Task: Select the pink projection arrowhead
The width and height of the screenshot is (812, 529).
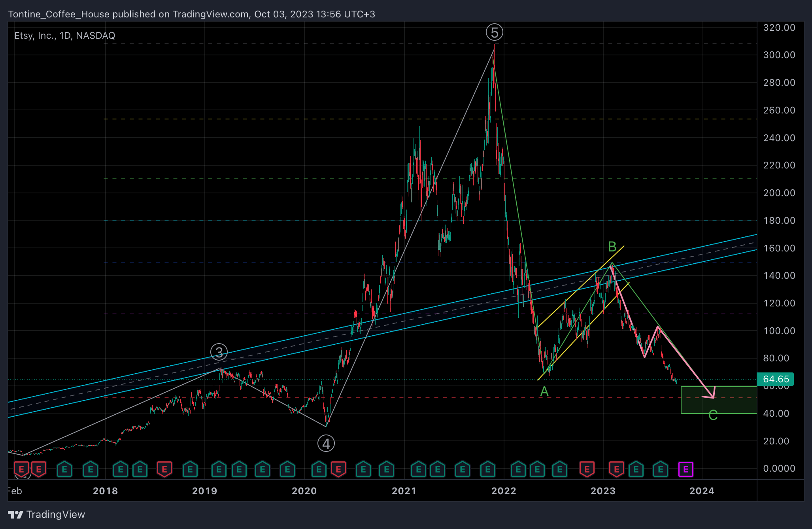Action: point(710,393)
